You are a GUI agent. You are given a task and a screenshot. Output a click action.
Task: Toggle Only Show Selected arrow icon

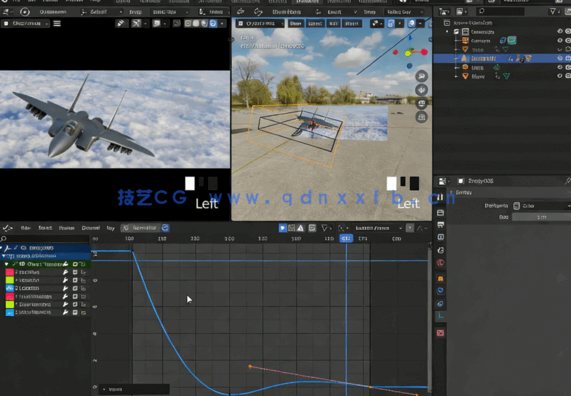[x=283, y=228]
